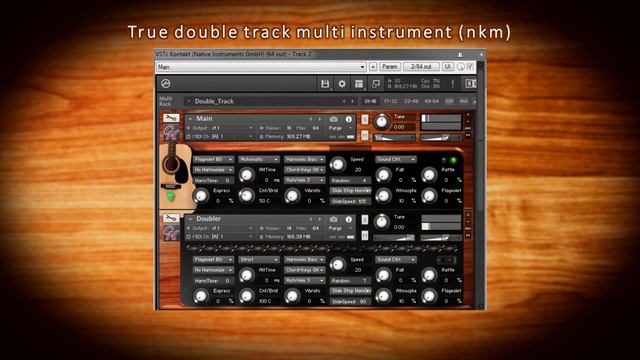Viewport: 640px width, 360px height.
Task: Click the Main SlideSpeed 105 field
Action: [350, 201]
